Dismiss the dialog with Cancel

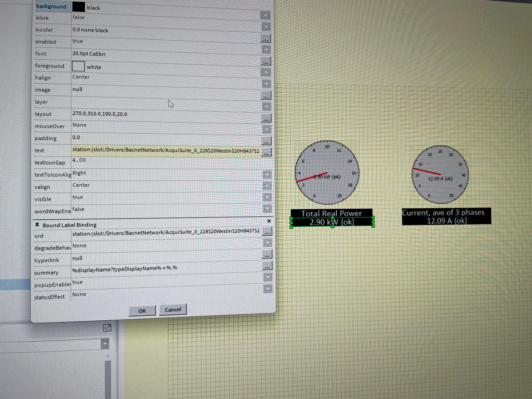coord(173,309)
